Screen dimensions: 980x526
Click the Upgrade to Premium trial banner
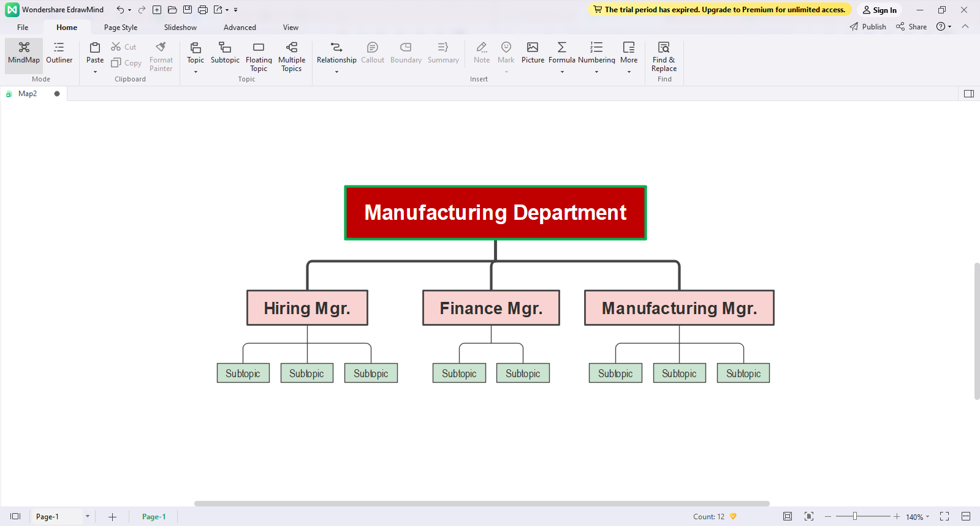pos(720,10)
